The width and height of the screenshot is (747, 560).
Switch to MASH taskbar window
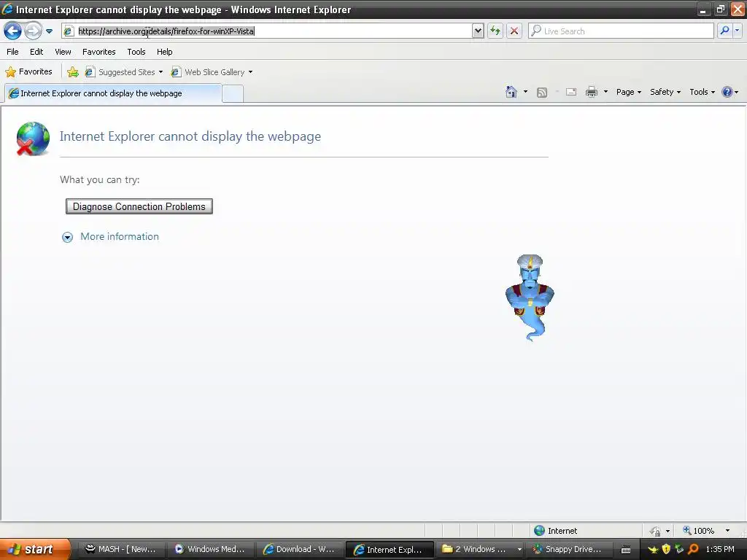[120, 549]
